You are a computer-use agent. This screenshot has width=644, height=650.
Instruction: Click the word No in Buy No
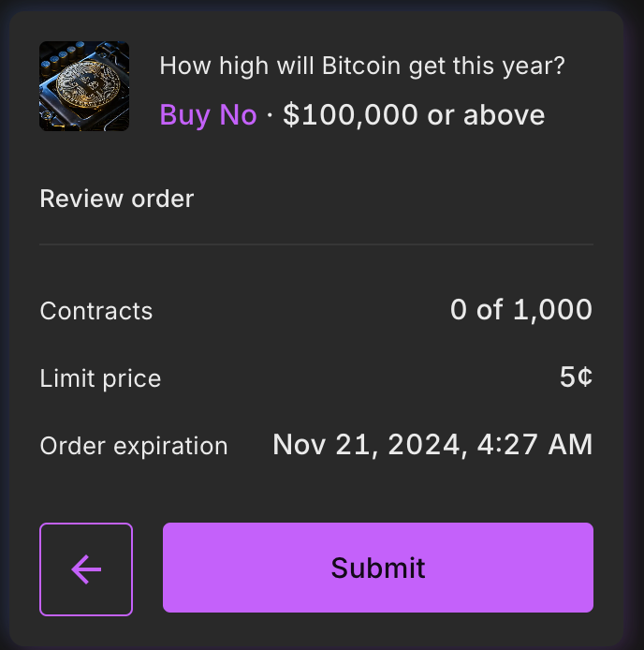click(x=239, y=115)
